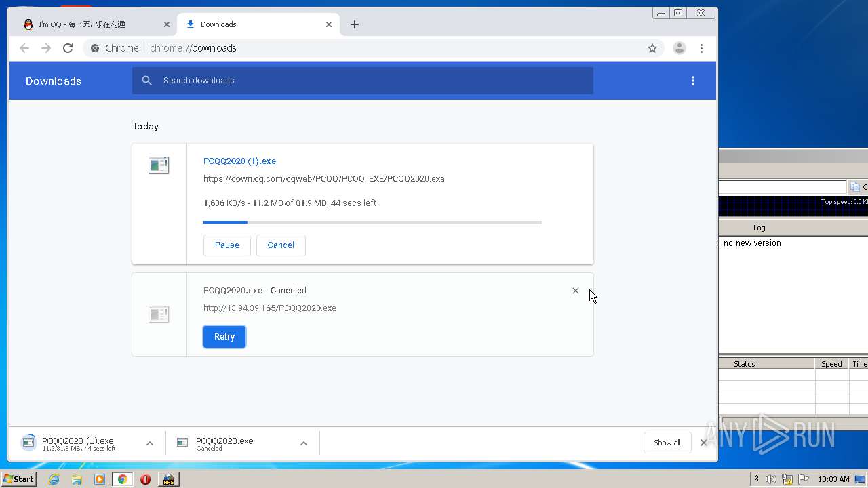
Task: Click the file icon of PCQQ2020 (1).exe
Action: coord(159,165)
